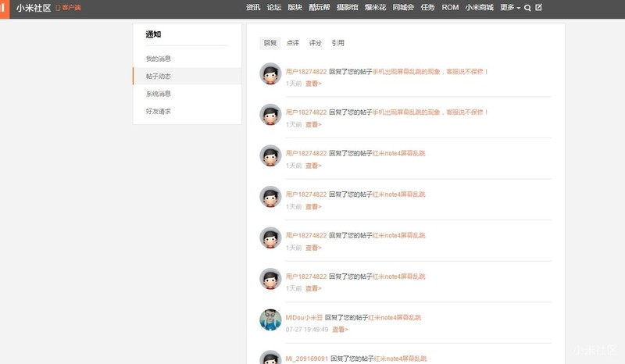Open the Mi_209169091 username link
625x364 pixels.
pos(306,359)
